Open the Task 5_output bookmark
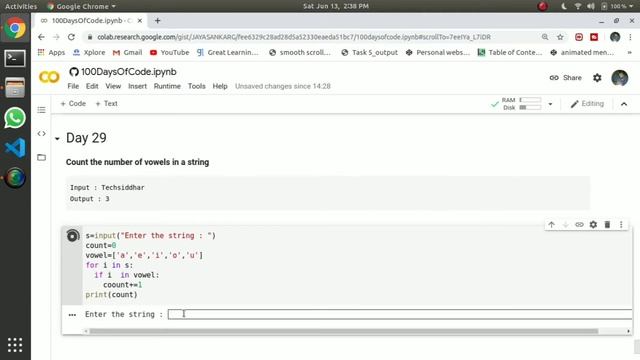The image size is (640, 360). click(369, 52)
